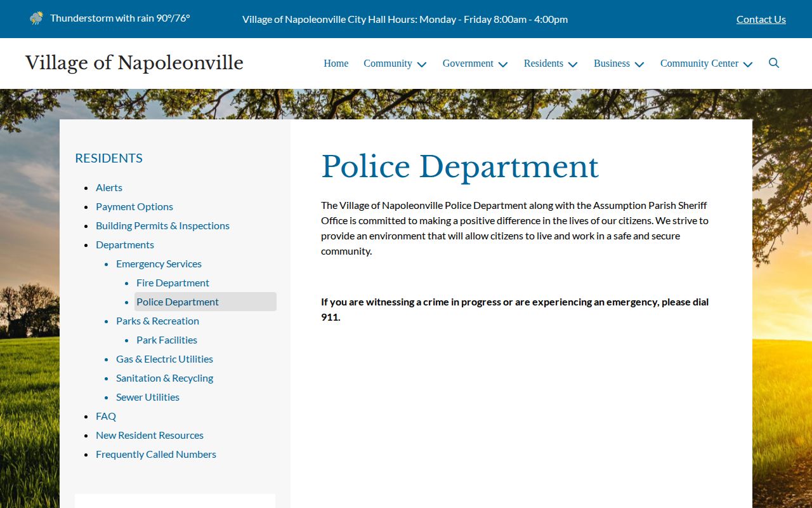Viewport: 812px width, 508px height.
Task: Open the site search magnifier icon
Action: click(774, 63)
